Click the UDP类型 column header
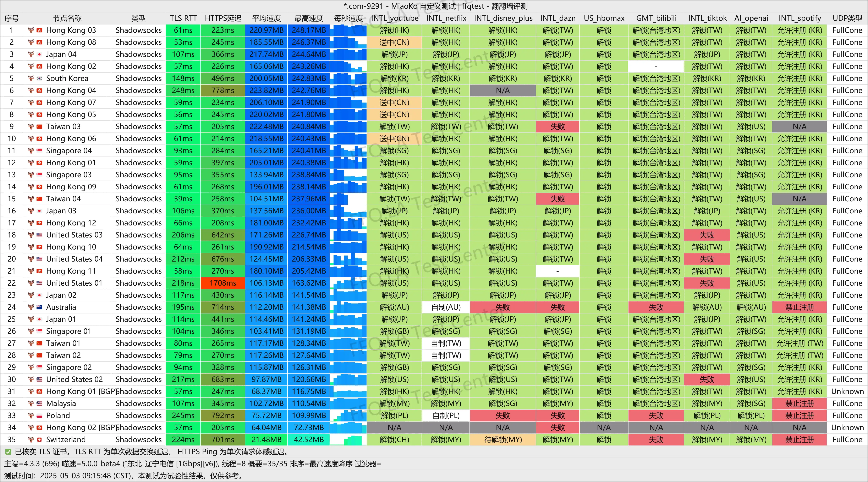Image resolution: width=868 pixels, height=482 pixels. tap(847, 18)
